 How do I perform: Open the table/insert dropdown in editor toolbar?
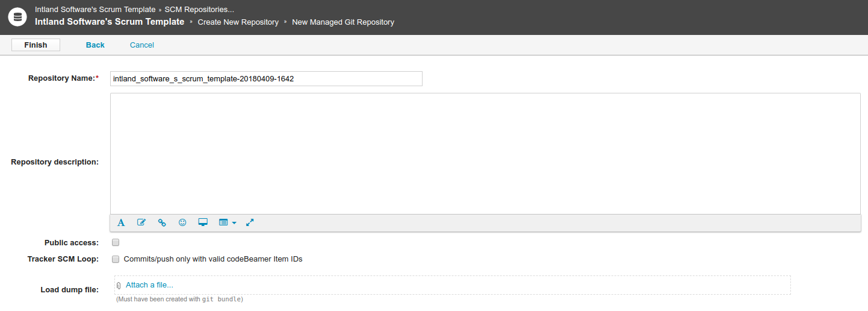228,222
